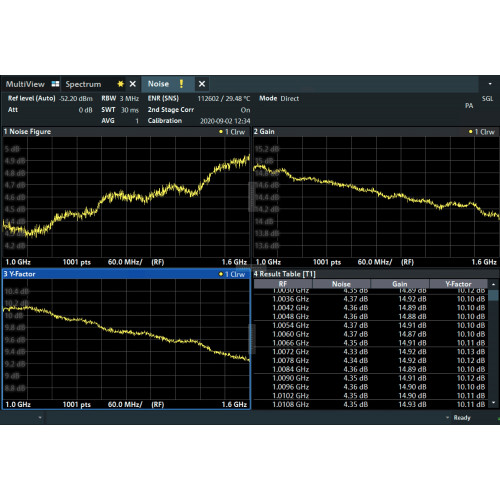Click the Y-Factor column header
This screenshot has height=500, width=500.
click(x=459, y=284)
